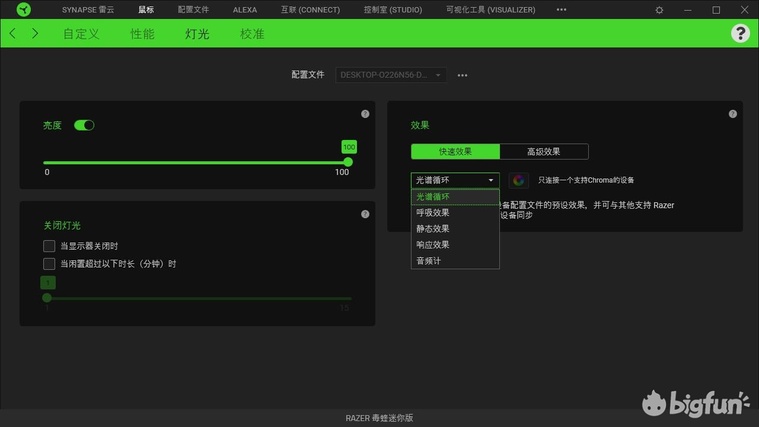Open the 配置文件 profile dropdown

(391, 75)
